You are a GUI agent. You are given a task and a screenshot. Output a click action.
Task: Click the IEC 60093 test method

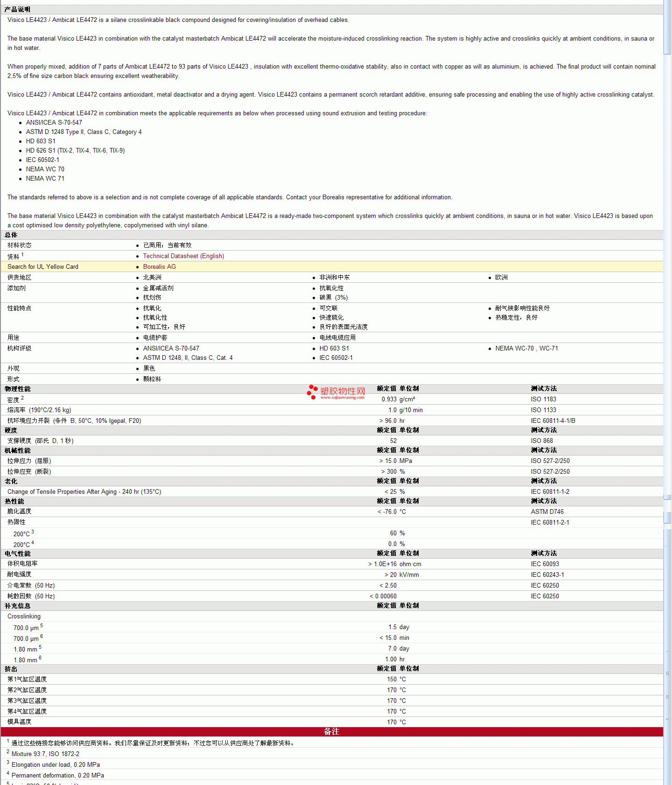click(545, 564)
